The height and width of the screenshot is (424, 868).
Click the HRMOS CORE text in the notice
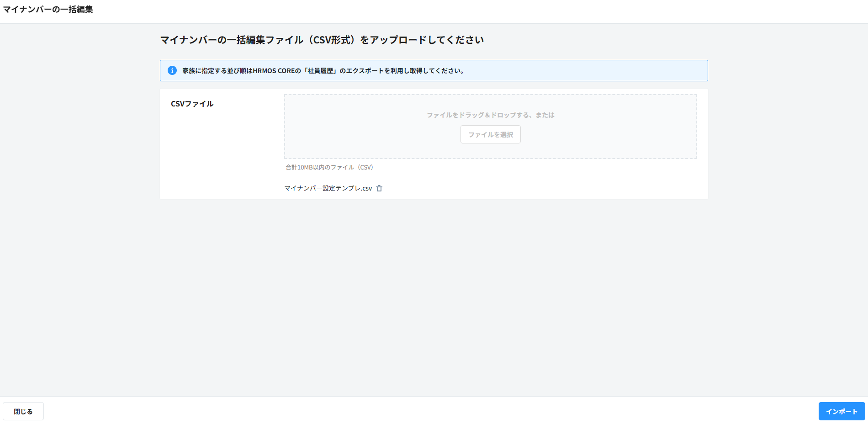point(274,71)
